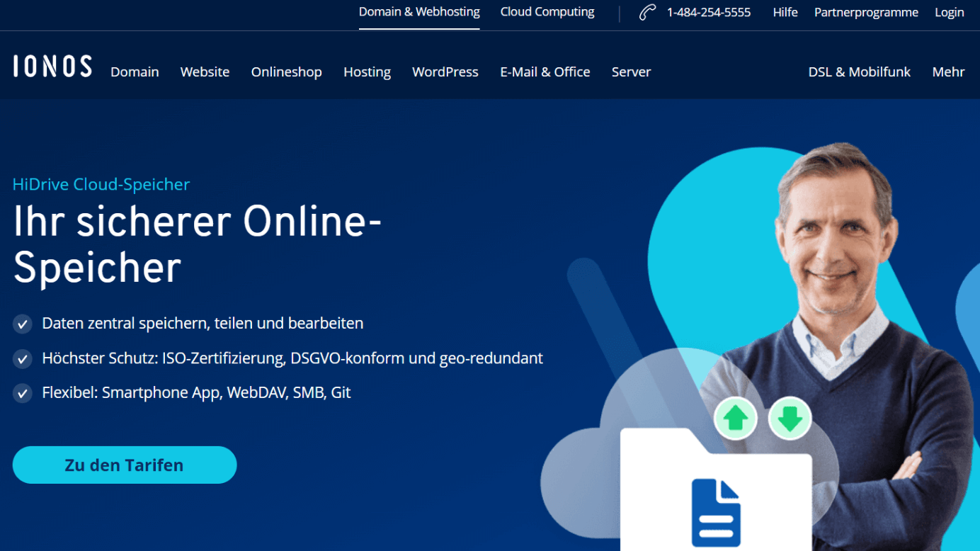Switch to Cloud Computing tab
Image resolution: width=980 pixels, height=551 pixels.
[x=547, y=12]
